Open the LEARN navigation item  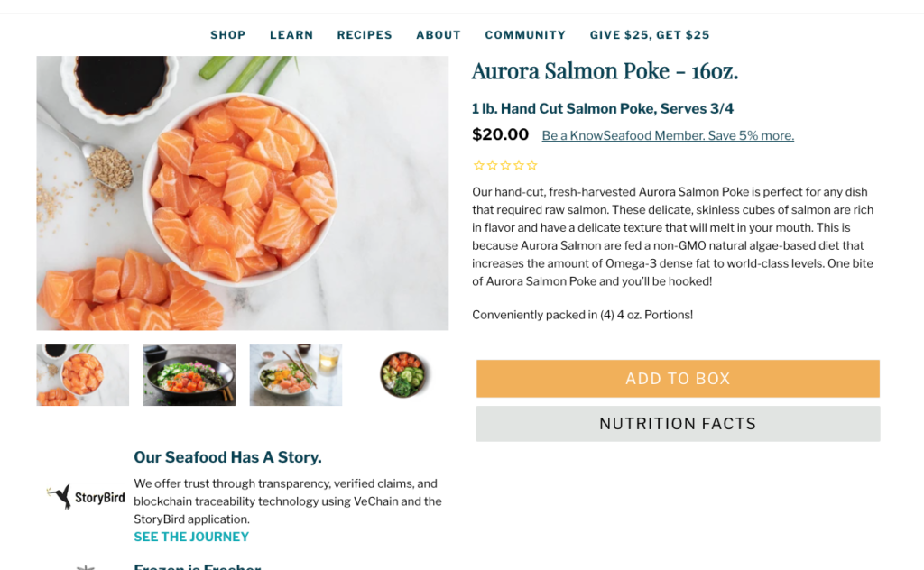291,35
